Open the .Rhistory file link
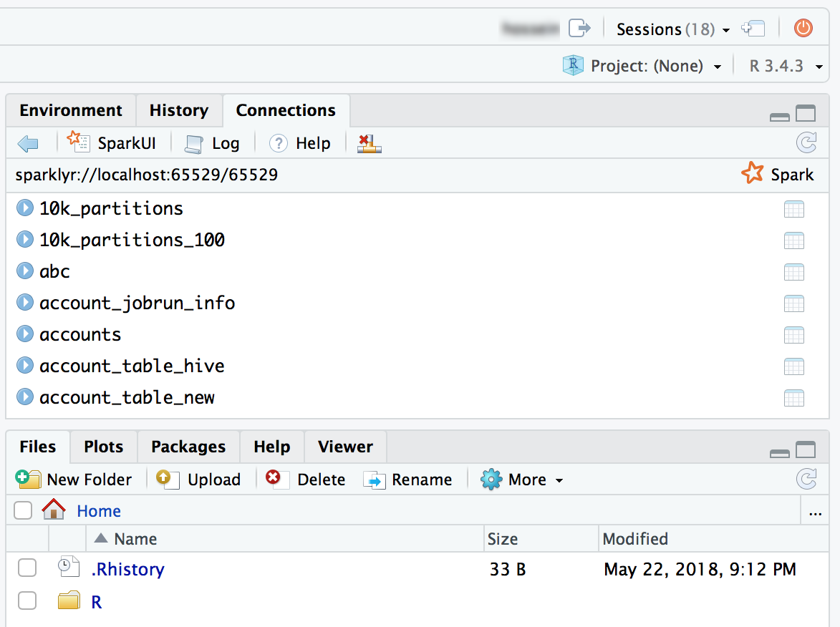The image size is (840, 627). click(x=127, y=568)
